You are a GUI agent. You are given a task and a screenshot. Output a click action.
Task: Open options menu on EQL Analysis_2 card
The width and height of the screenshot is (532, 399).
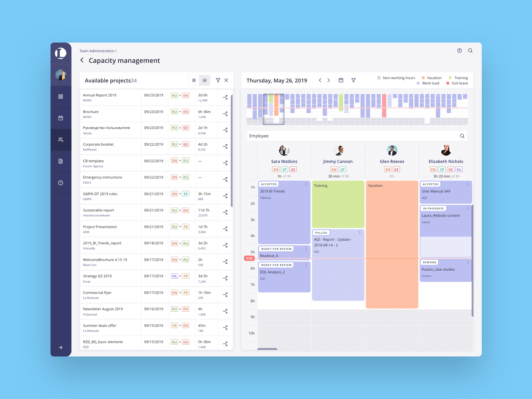point(306,265)
